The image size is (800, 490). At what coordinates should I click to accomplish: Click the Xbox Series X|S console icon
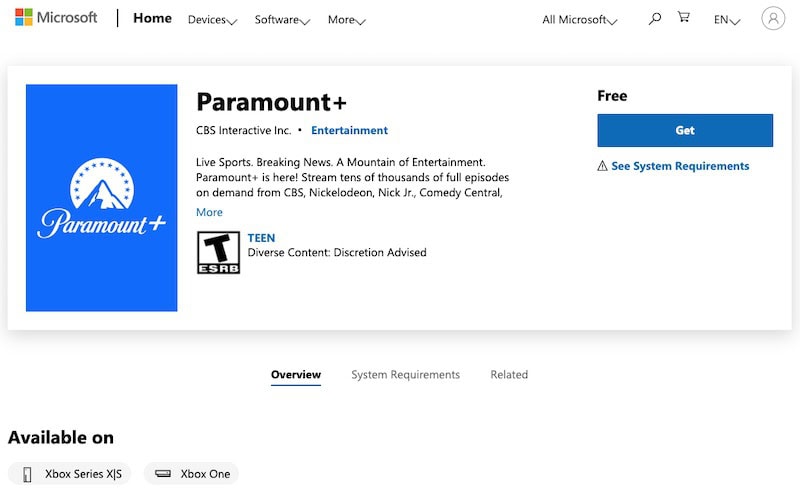28,474
